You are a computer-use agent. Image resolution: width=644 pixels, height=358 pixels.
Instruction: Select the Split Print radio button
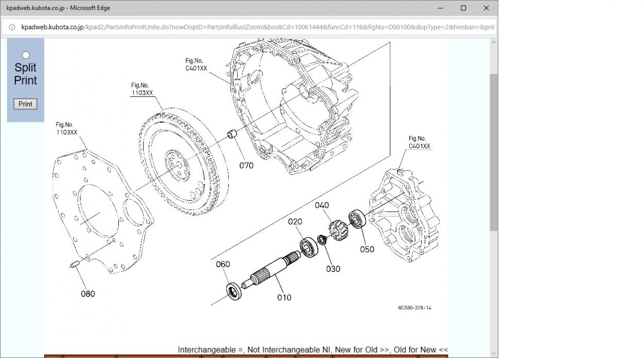coord(25,55)
